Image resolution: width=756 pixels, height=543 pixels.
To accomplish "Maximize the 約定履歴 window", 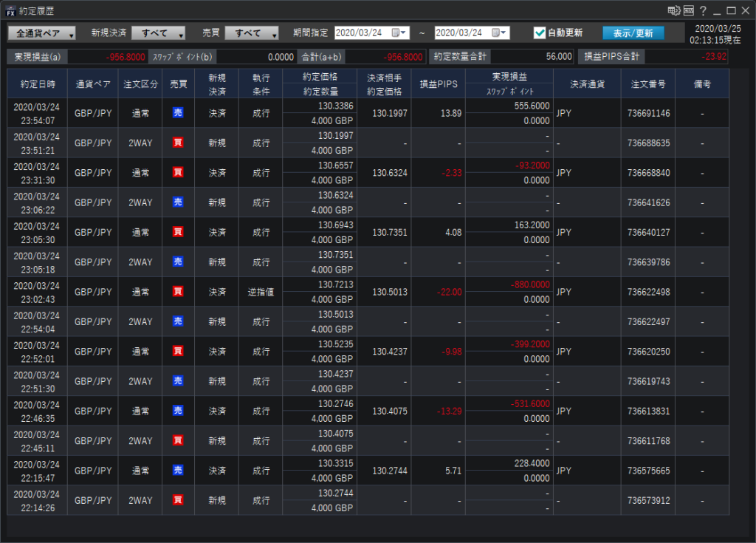I will click(x=731, y=10).
